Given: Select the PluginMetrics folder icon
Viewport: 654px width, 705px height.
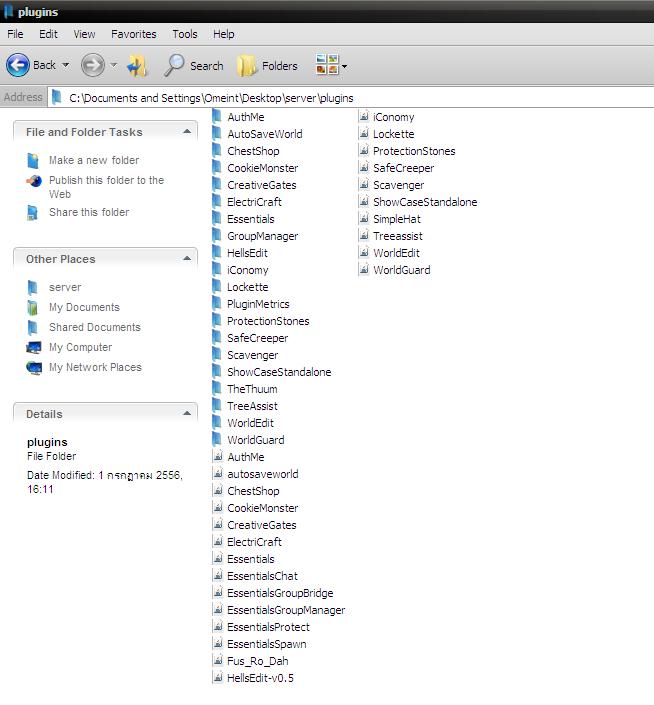Looking at the screenshot, I should 217,304.
